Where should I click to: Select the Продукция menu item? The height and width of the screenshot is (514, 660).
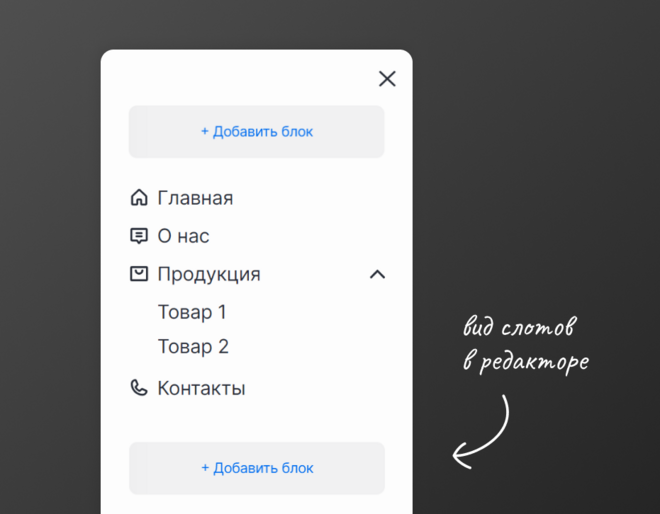209,274
